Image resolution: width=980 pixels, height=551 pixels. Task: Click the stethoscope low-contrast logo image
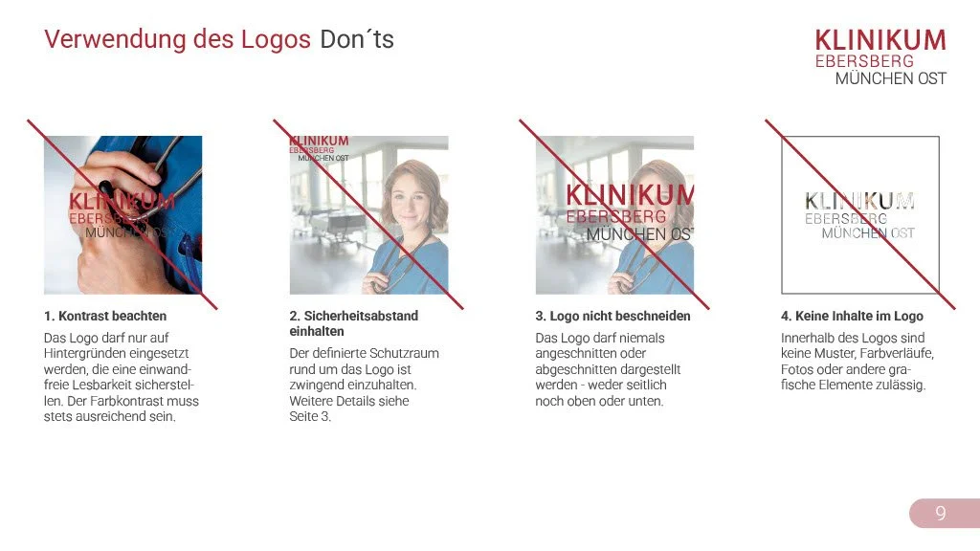click(123, 215)
